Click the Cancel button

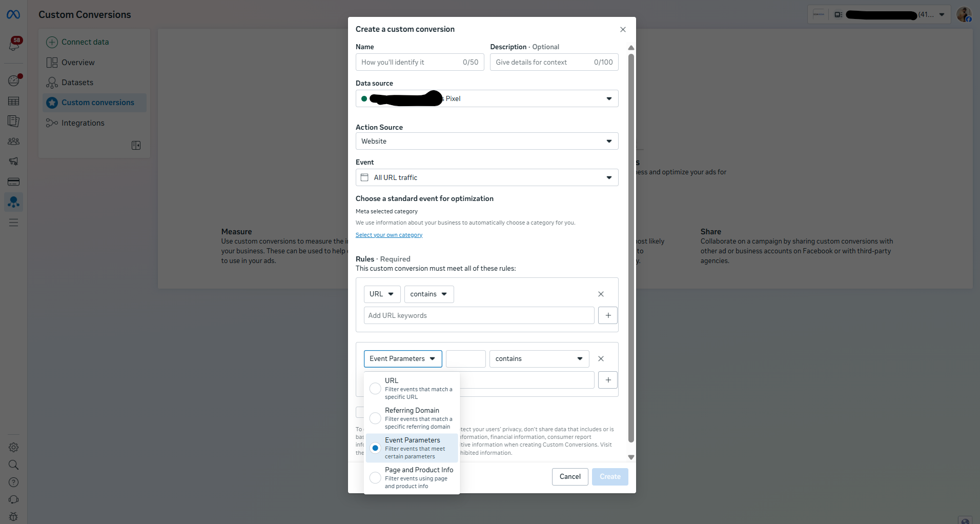tap(570, 477)
